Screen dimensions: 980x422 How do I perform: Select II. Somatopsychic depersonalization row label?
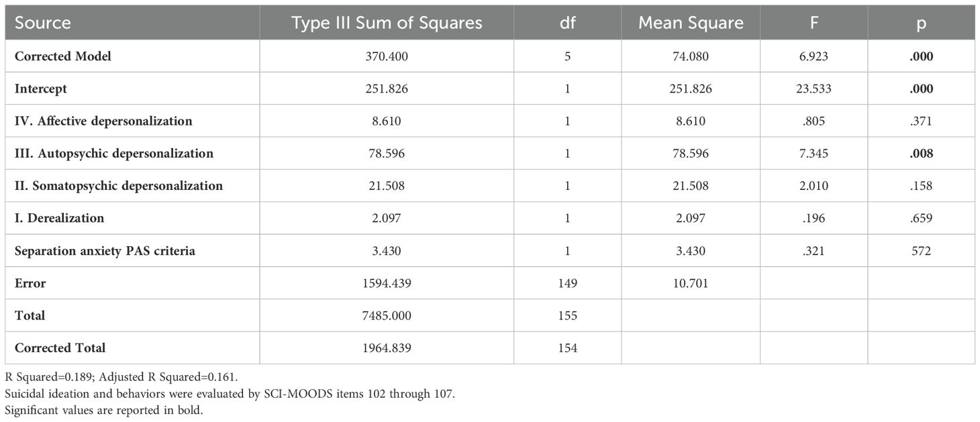[119, 186]
